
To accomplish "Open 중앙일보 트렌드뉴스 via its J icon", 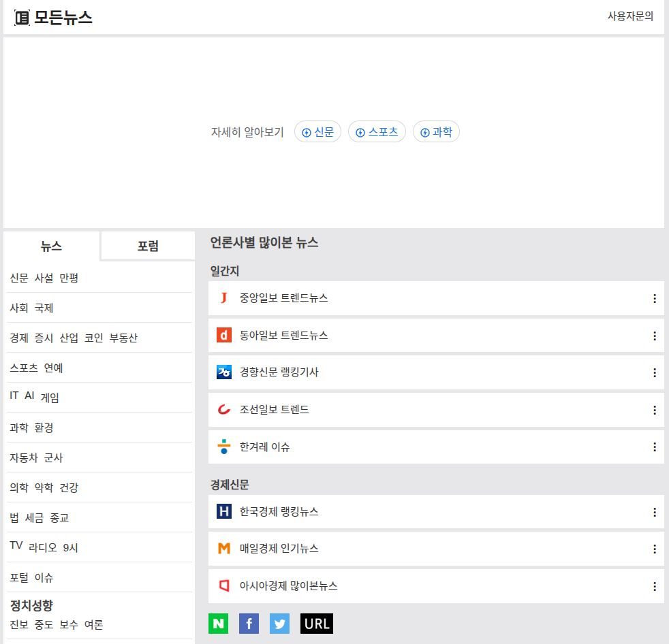I will 223,297.
